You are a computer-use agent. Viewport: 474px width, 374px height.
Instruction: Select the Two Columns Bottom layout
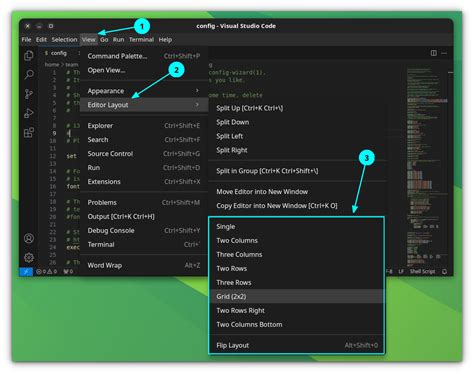click(296, 324)
